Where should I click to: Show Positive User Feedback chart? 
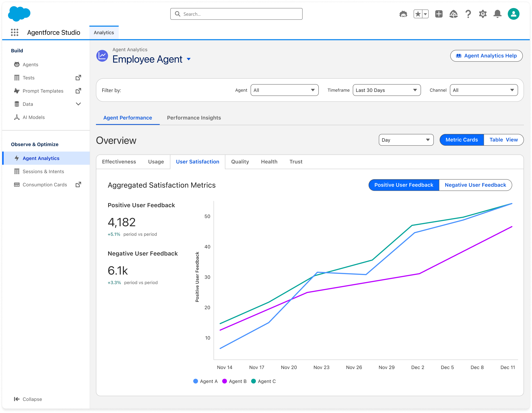tap(404, 185)
